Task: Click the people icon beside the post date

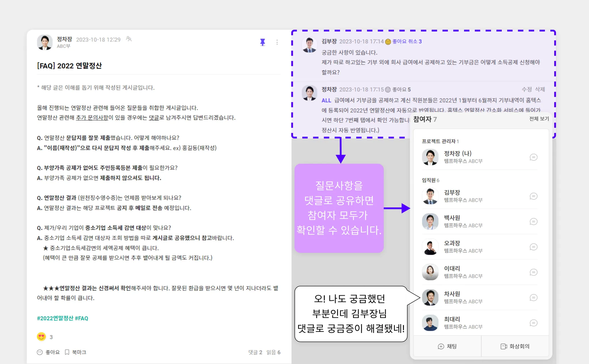Action: (x=129, y=39)
